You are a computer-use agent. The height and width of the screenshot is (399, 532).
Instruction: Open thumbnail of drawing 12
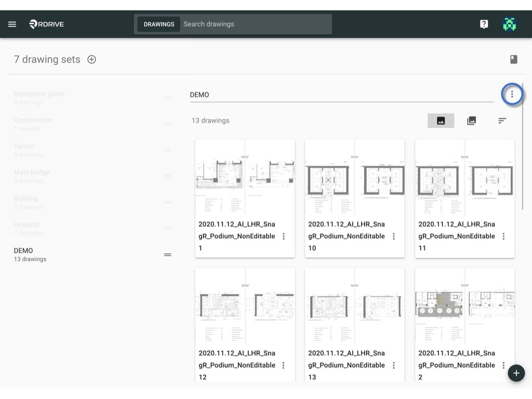(245, 306)
